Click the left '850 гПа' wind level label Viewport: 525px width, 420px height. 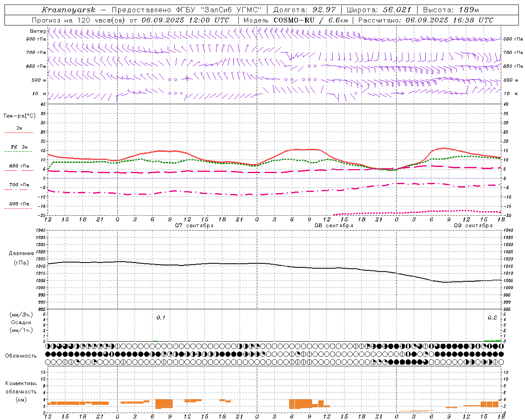[x=36, y=66]
